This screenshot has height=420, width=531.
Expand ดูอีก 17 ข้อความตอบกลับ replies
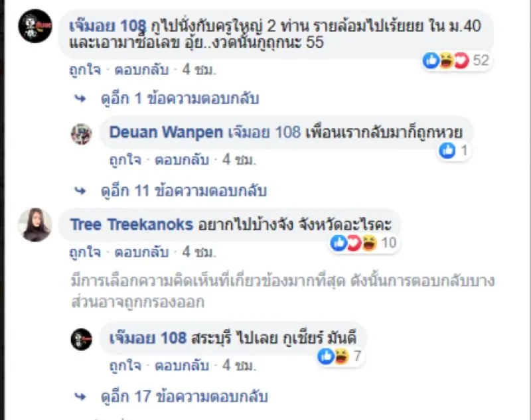(x=185, y=396)
